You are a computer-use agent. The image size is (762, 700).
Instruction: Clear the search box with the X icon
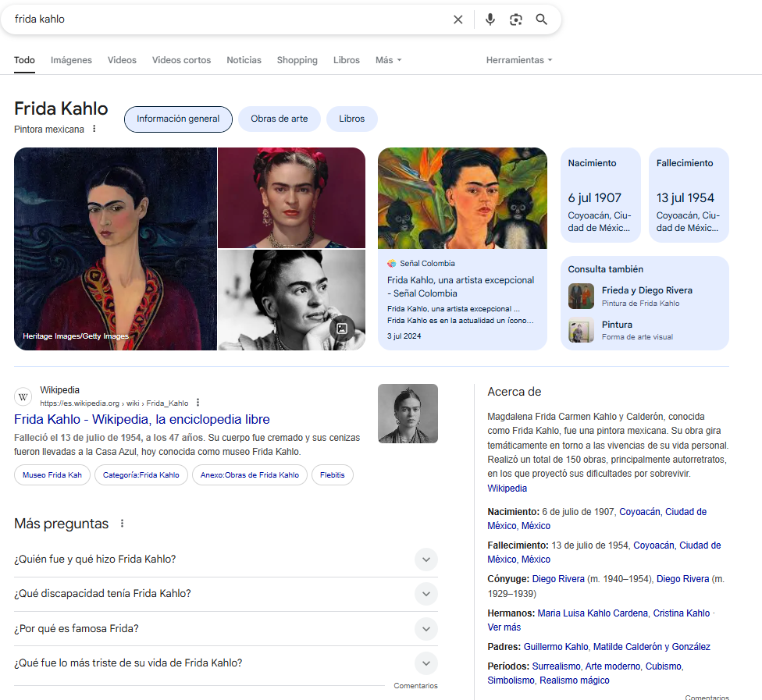point(458,20)
